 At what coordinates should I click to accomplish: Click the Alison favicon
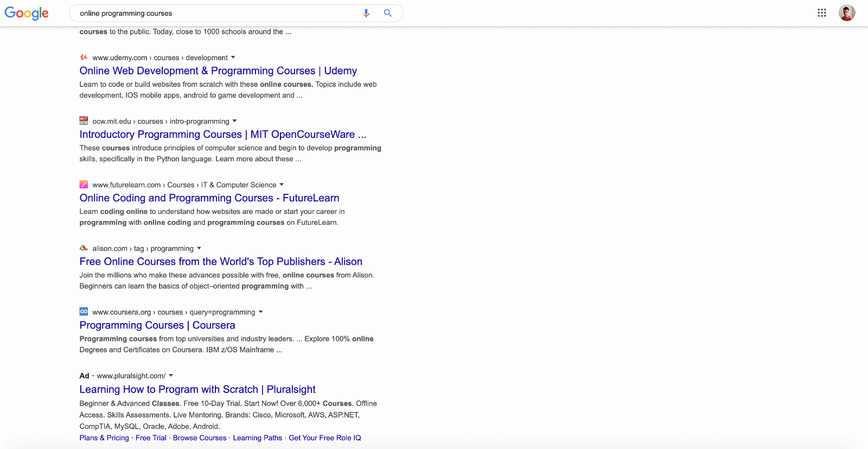click(x=84, y=248)
